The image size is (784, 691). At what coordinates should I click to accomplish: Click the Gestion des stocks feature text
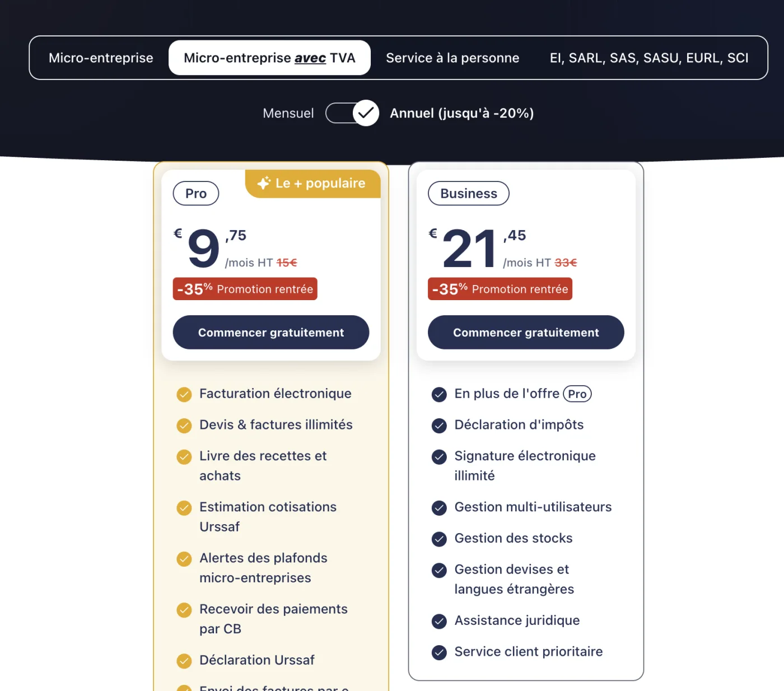pos(514,538)
